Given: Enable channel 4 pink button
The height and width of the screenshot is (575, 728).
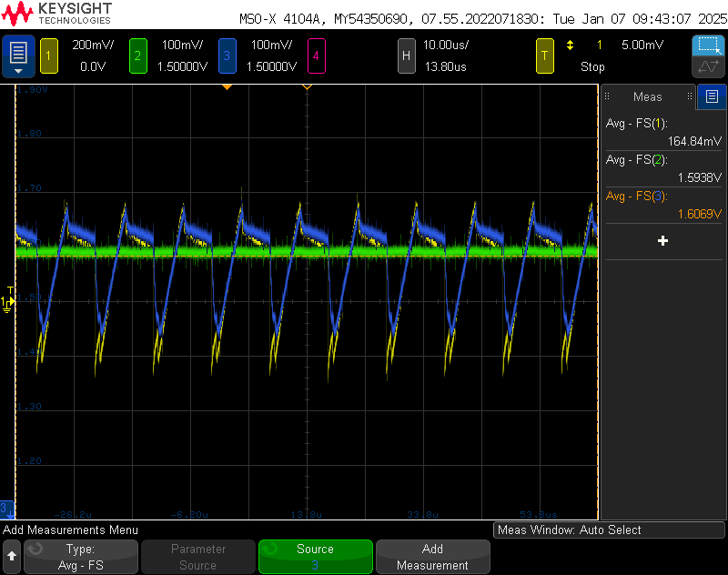Looking at the screenshot, I should pos(316,56).
